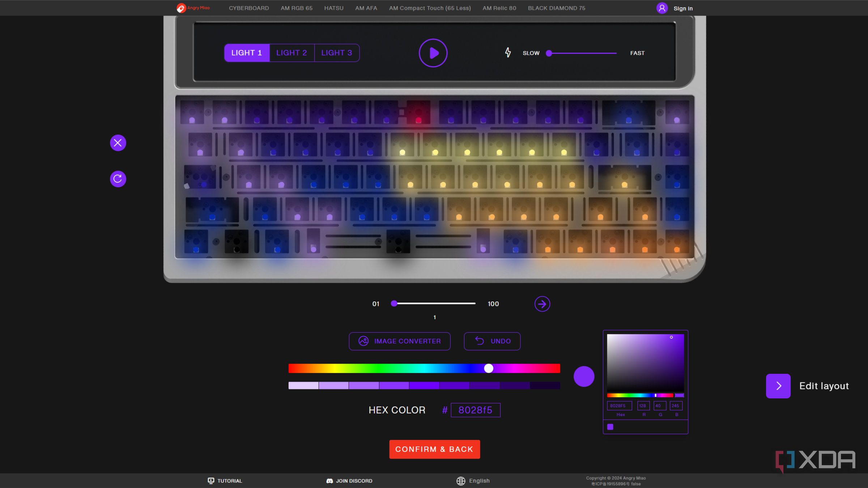This screenshot has height=488, width=868.
Task: Join Discord from footer
Action: point(349,481)
